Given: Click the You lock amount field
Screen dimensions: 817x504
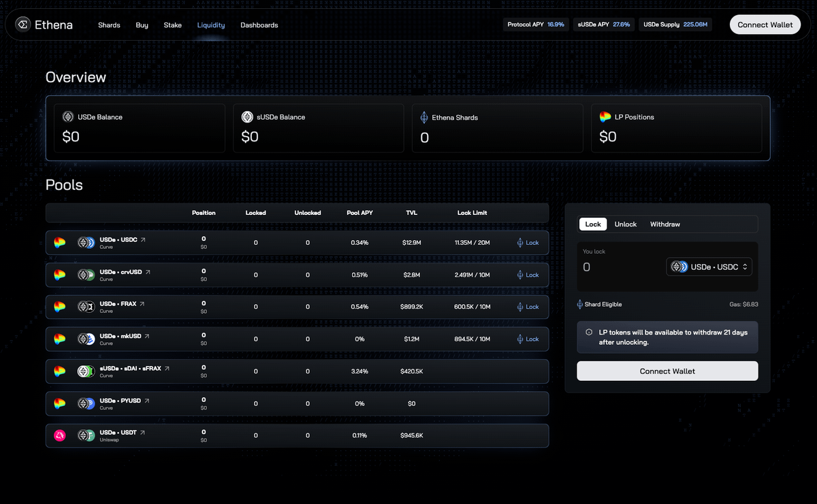Looking at the screenshot, I should tap(620, 267).
